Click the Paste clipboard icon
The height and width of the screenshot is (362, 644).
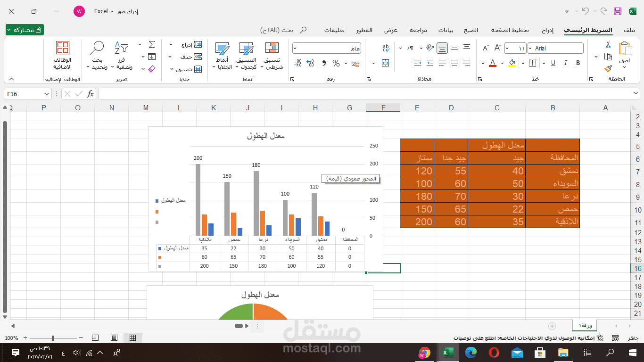point(625,49)
